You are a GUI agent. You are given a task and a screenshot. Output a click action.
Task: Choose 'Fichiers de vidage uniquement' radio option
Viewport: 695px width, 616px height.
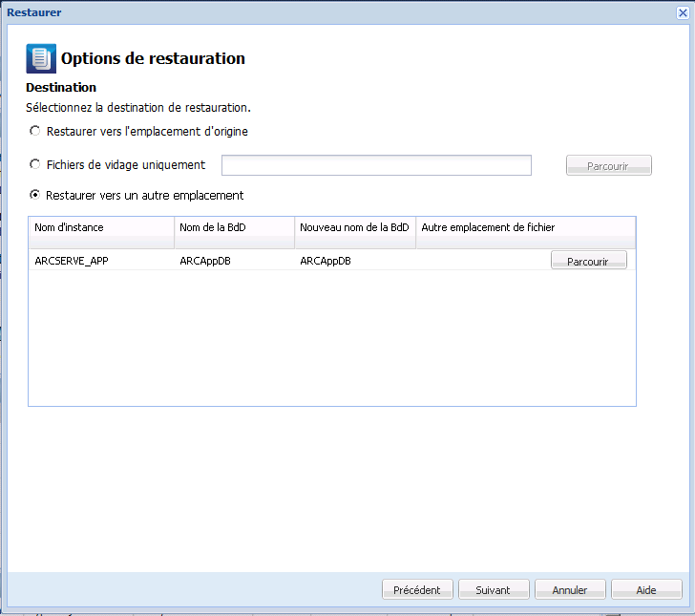coord(35,164)
